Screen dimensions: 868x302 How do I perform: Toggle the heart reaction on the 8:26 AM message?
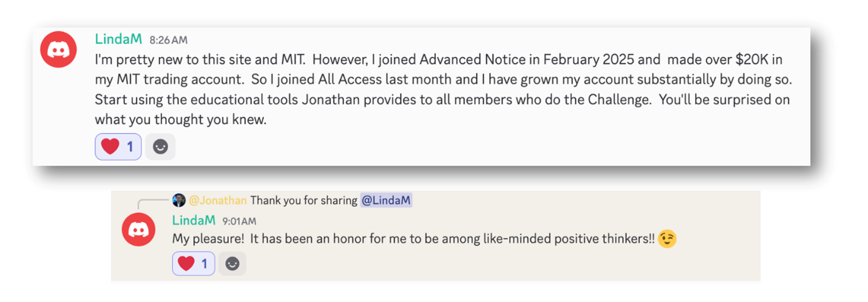[118, 147]
